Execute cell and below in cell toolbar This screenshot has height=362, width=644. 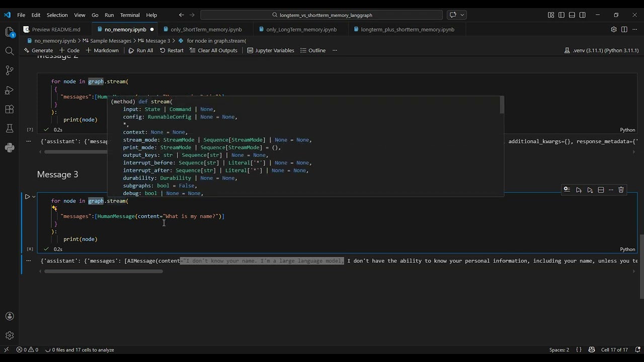[x=590, y=190]
